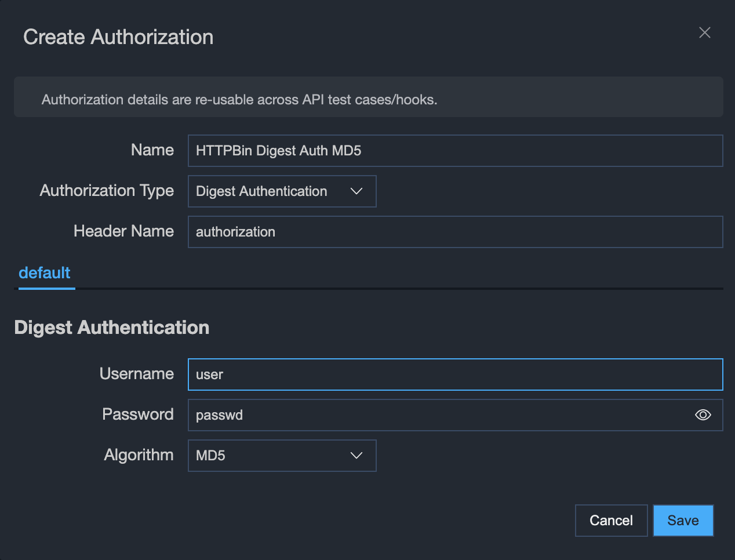Click the 'Name' field label

[152, 150]
